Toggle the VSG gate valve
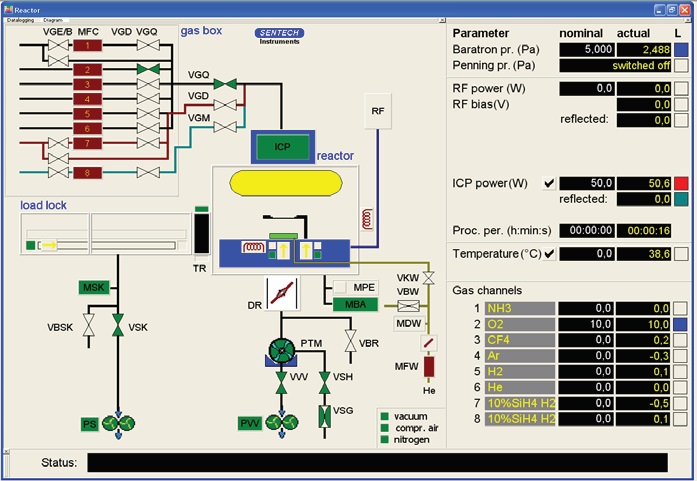The height and width of the screenshot is (481, 697). [x=324, y=417]
